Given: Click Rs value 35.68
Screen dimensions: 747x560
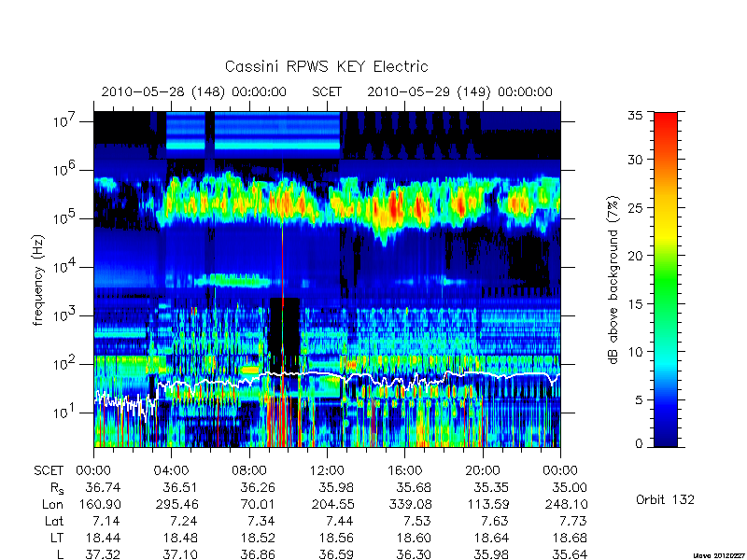Looking at the screenshot, I should [x=414, y=487].
